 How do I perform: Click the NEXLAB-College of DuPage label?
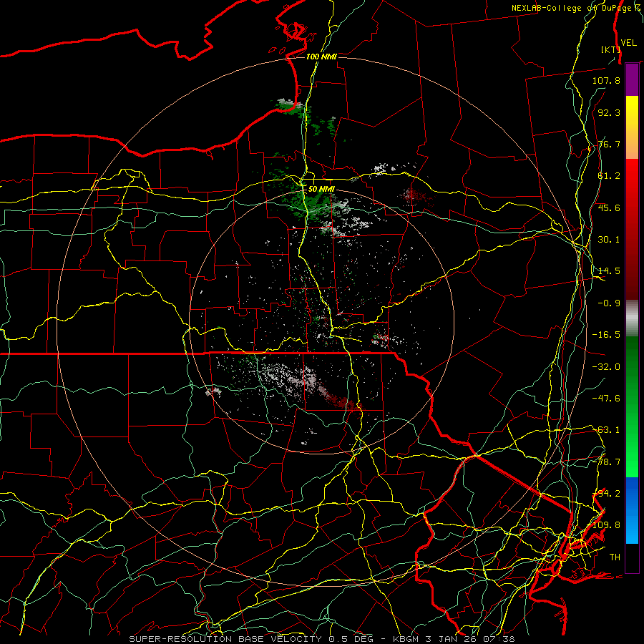pos(576,8)
